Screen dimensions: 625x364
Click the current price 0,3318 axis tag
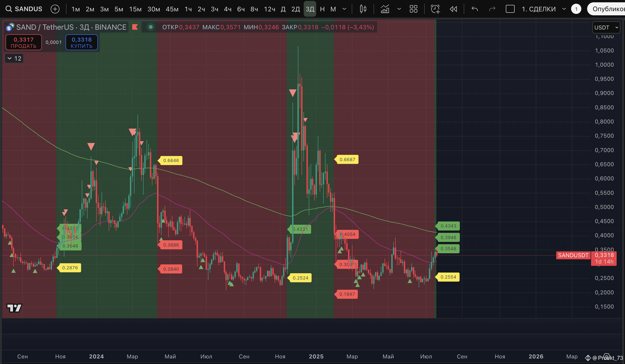[604, 258]
